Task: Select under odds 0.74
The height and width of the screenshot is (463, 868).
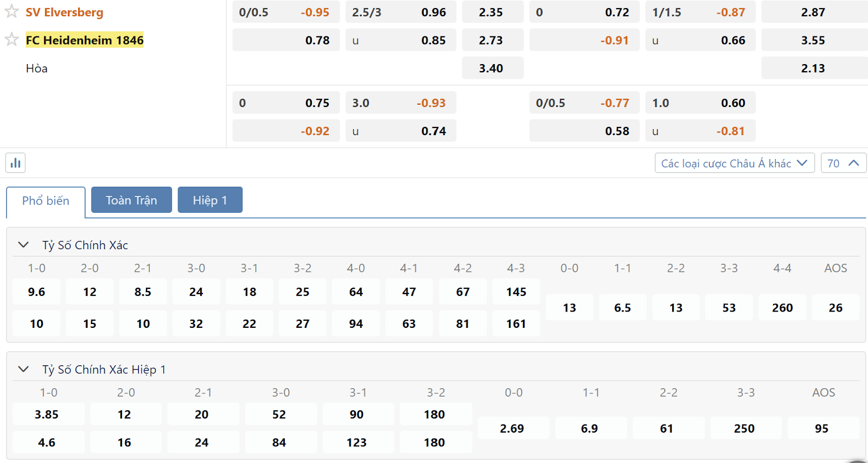Action: 400,131
